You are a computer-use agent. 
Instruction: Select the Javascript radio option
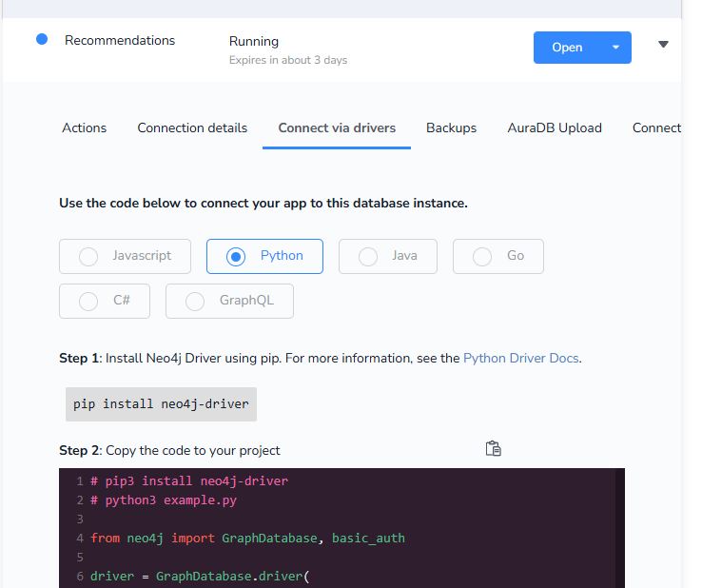point(125,256)
